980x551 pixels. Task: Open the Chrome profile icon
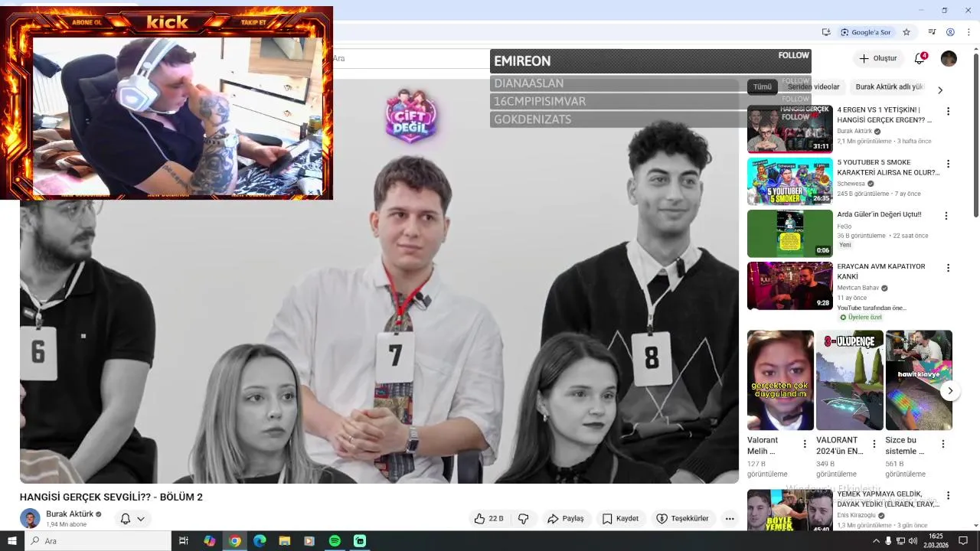pos(950,32)
